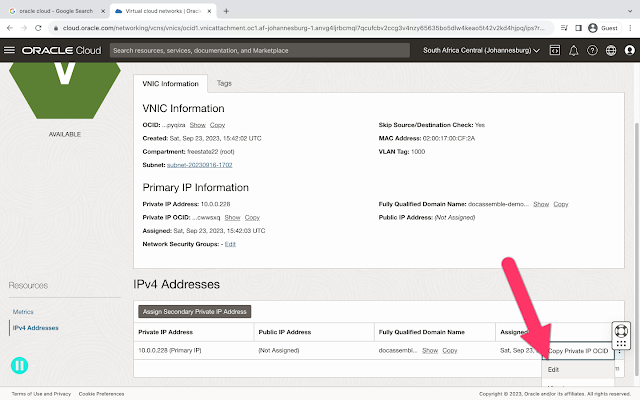640x400 pixels.
Task: Click Compartment value freestate22 (root)
Action: point(211,152)
